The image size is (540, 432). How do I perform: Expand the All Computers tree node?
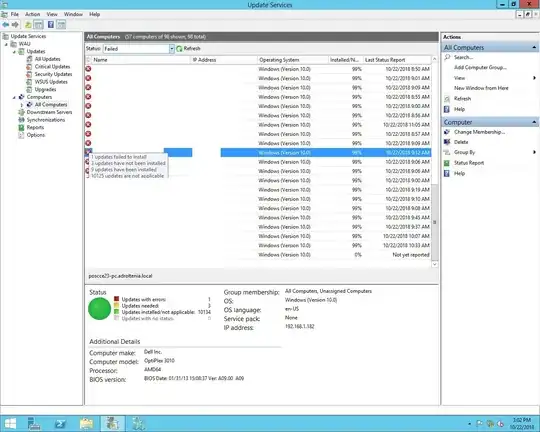coord(22,105)
